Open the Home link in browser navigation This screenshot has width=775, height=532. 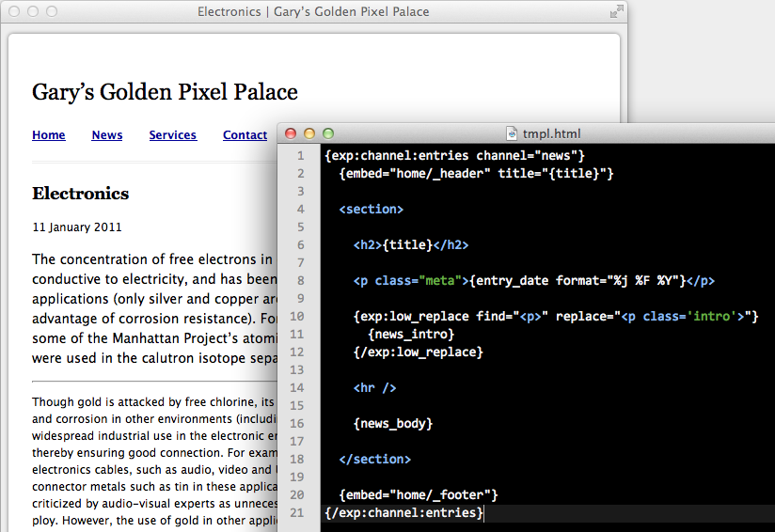pos(49,134)
